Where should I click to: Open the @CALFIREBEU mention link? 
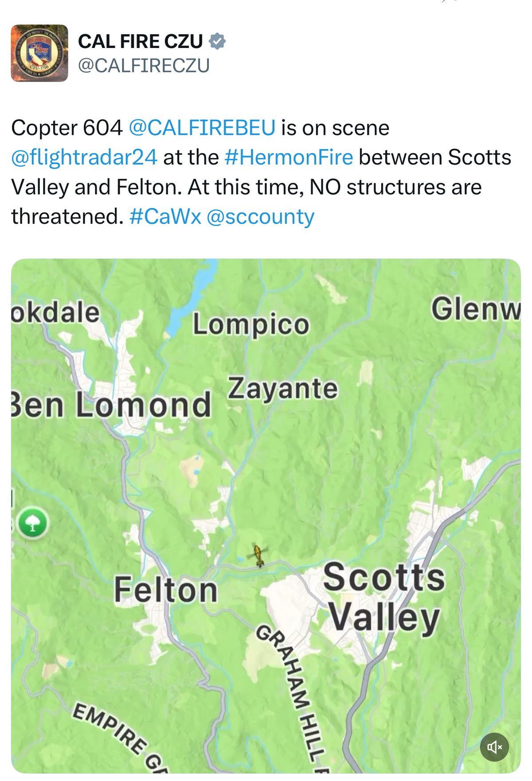click(202, 128)
